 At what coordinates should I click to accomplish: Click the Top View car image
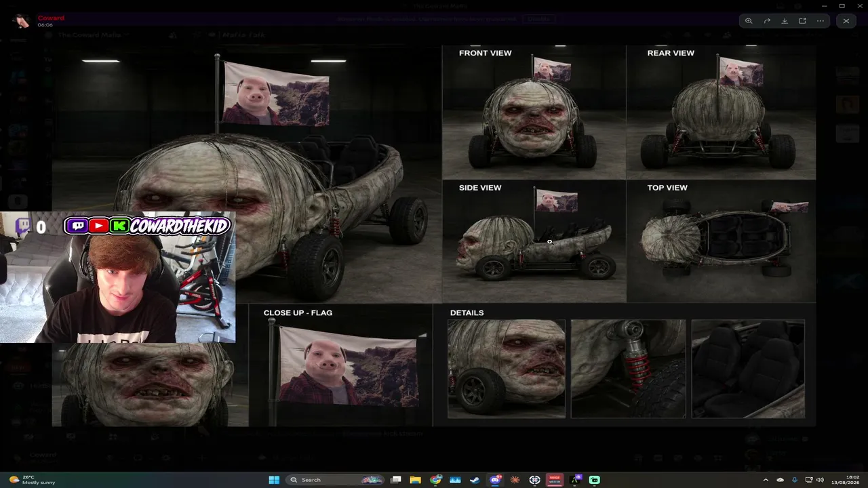pos(721,241)
